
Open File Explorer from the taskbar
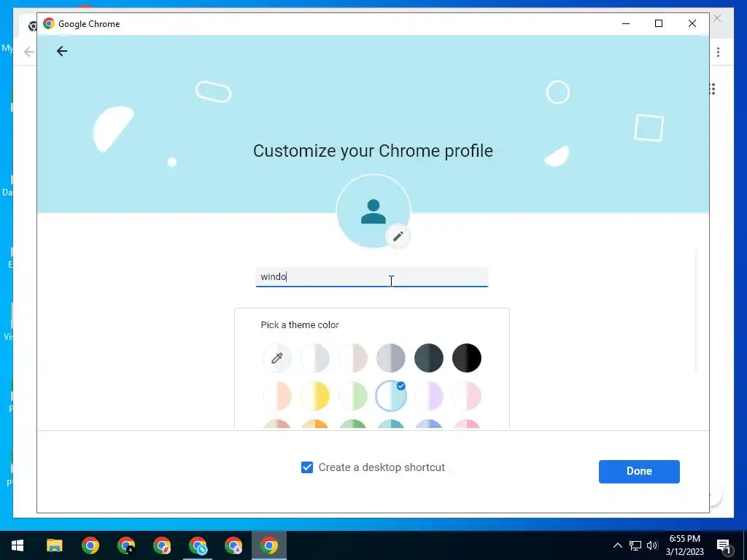point(54,545)
